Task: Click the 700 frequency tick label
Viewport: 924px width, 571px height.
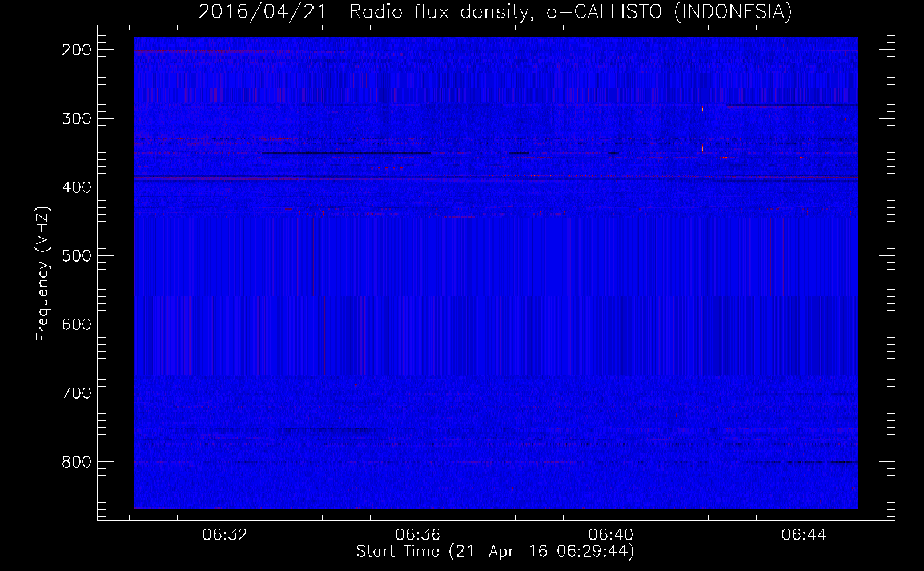Action: (x=77, y=393)
